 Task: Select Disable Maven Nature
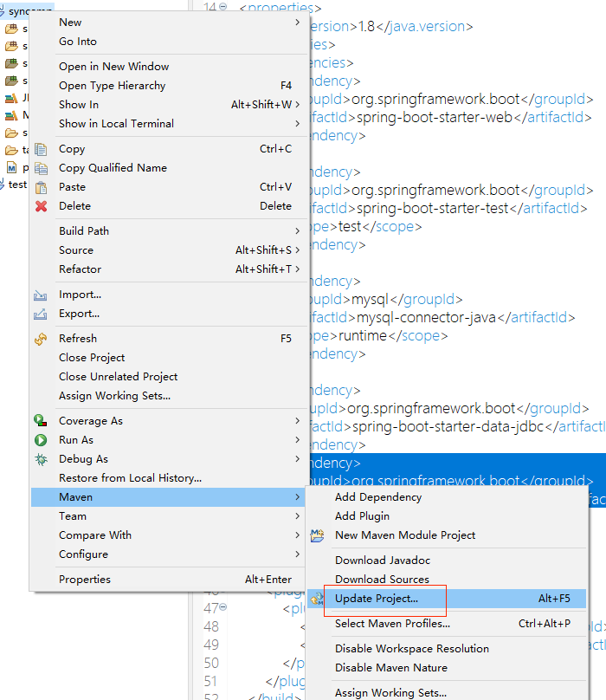point(447,668)
